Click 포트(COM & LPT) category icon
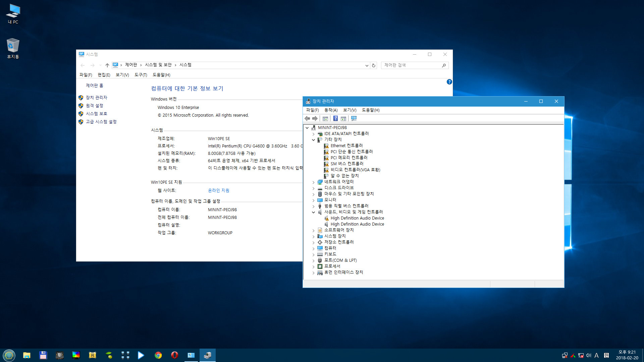This screenshot has width=644, height=362. 320,260
